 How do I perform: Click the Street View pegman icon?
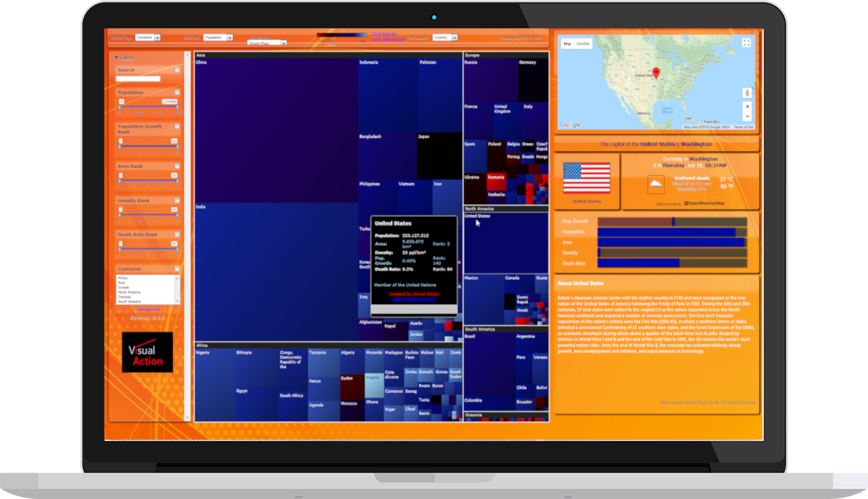(747, 93)
